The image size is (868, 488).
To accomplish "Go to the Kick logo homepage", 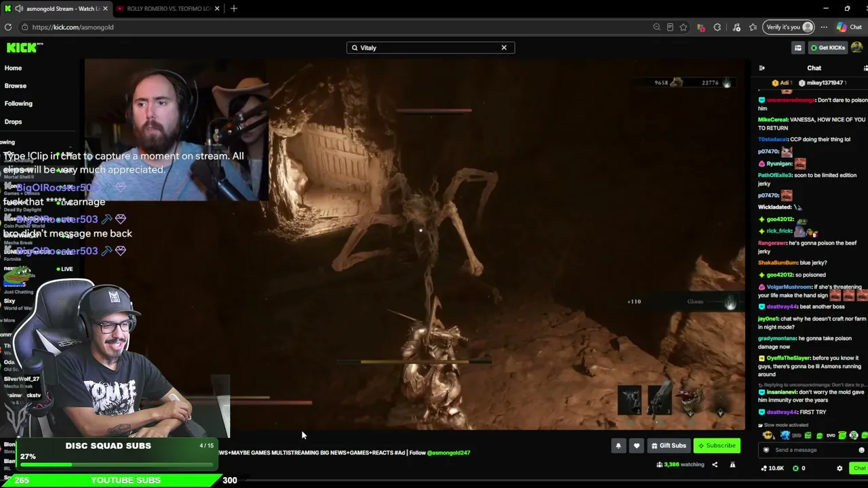I will (24, 47).
